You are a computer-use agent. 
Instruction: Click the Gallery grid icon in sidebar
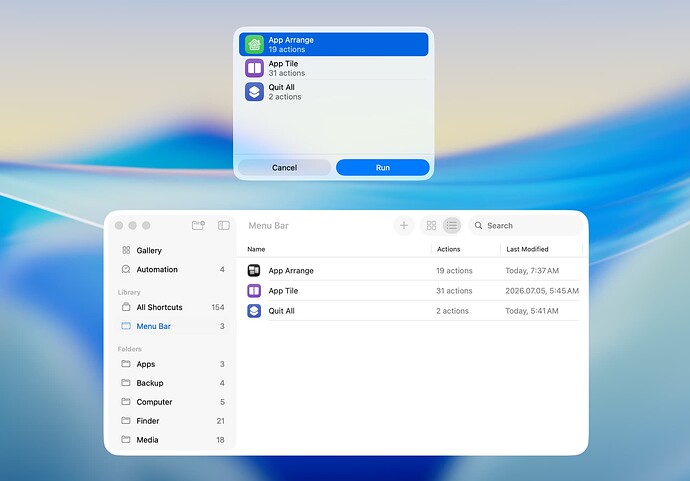[x=126, y=250]
